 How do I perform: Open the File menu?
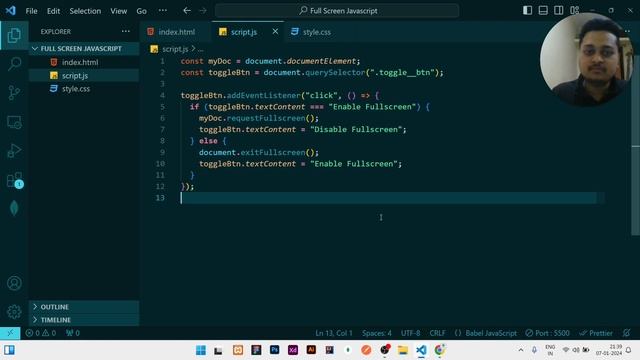(x=31, y=11)
